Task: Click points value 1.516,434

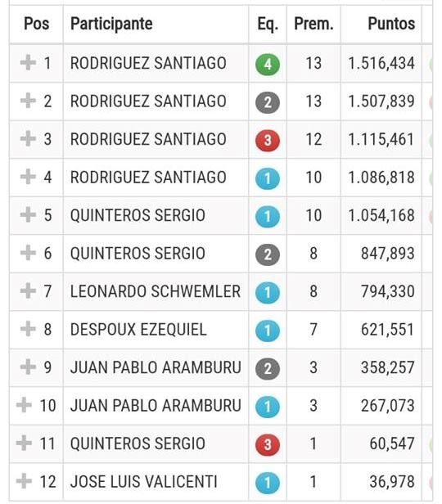Action: 381,63
